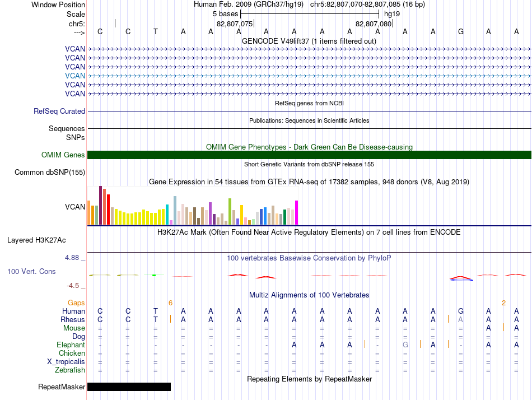The width and height of the screenshot is (532, 400).
Task: Click the orange Gaps row label
Action: point(76,303)
